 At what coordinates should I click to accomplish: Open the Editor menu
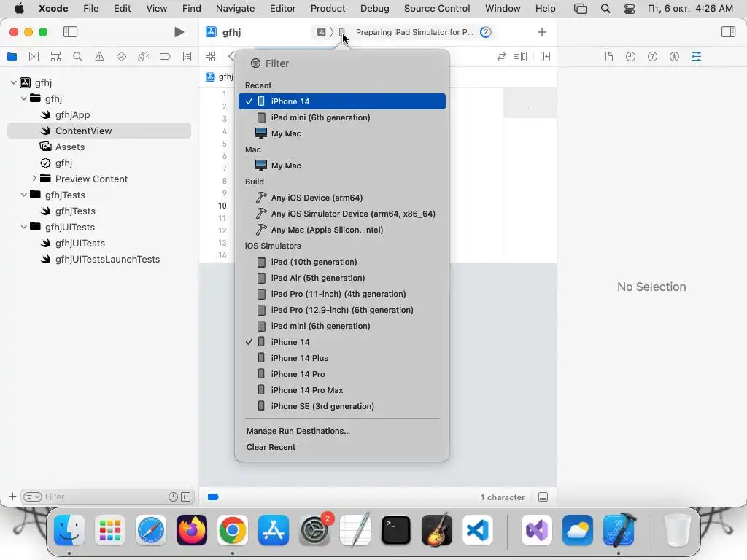(x=282, y=8)
